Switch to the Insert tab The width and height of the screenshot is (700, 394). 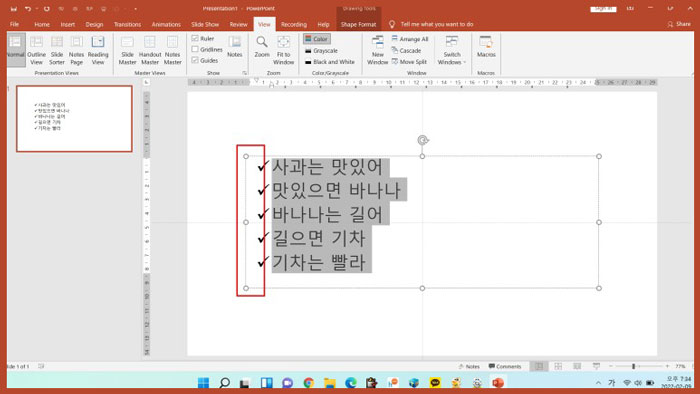tap(68, 24)
